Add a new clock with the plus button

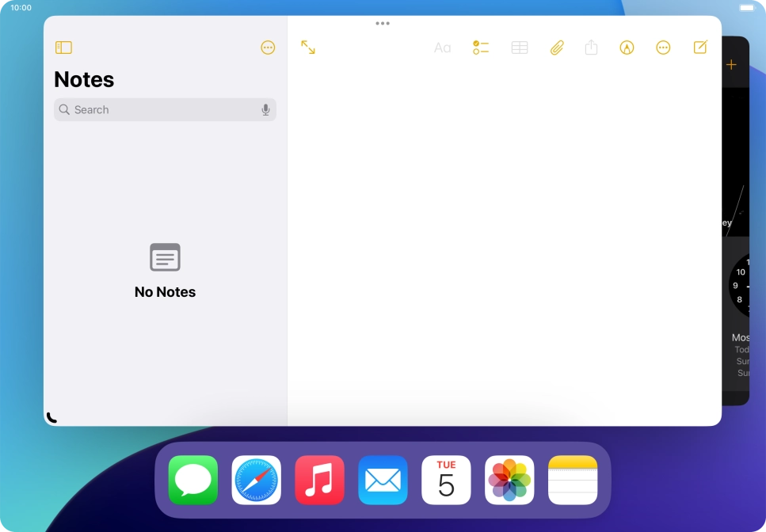(731, 63)
